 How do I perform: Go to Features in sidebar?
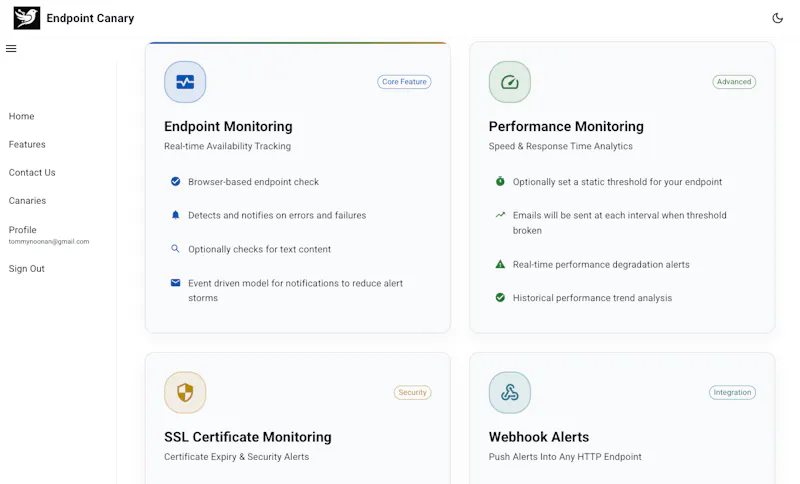tap(27, 144)
